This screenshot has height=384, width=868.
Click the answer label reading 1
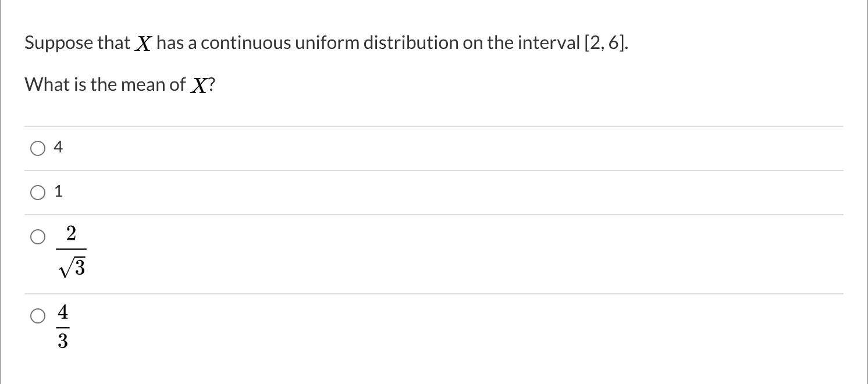57,191
